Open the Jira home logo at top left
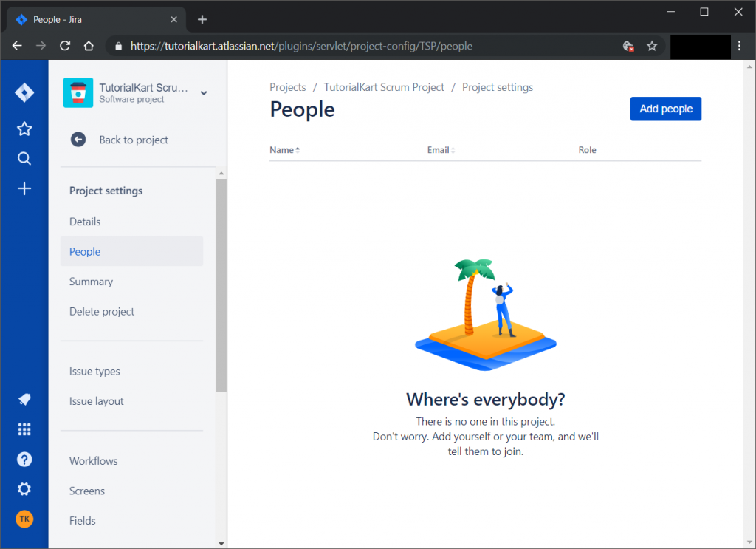Image resolution: width=756 pixels, height=549 pixels. (x=24, y=92)
